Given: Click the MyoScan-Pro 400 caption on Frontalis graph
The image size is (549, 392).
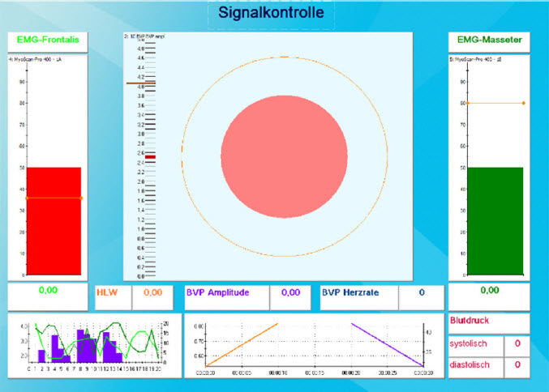Looking at the screenshot, I should pyautogui.click(x=35, y=60).
